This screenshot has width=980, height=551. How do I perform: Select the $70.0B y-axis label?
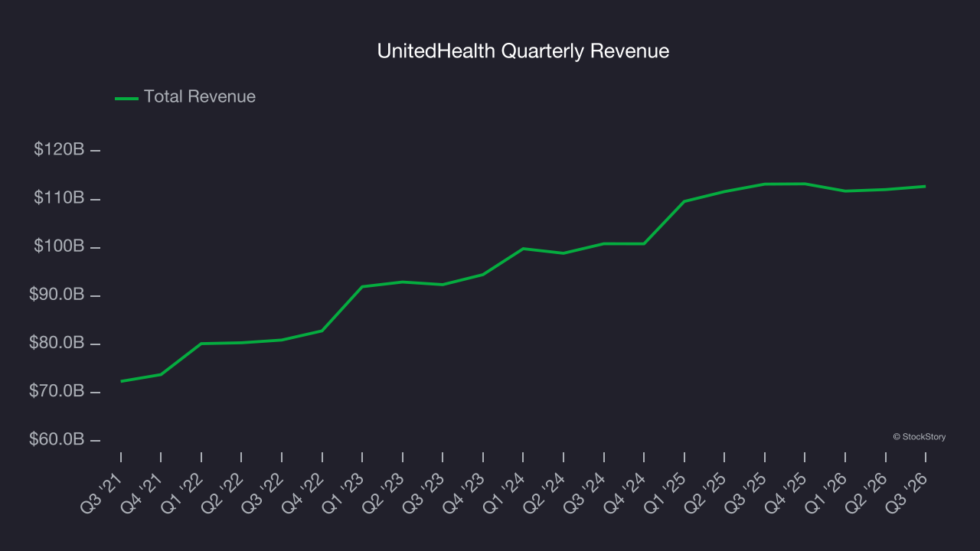coord(57,392)
